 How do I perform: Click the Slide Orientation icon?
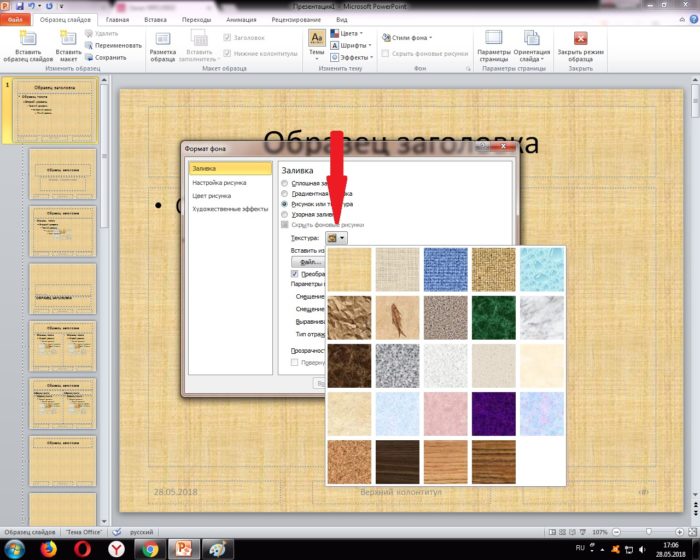[x=531, y=38]
